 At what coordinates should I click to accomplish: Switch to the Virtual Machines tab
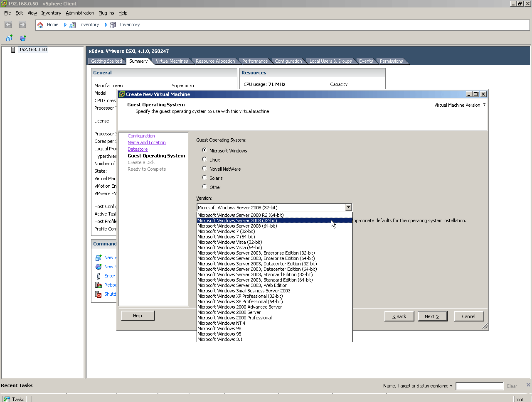coord(172,61)
